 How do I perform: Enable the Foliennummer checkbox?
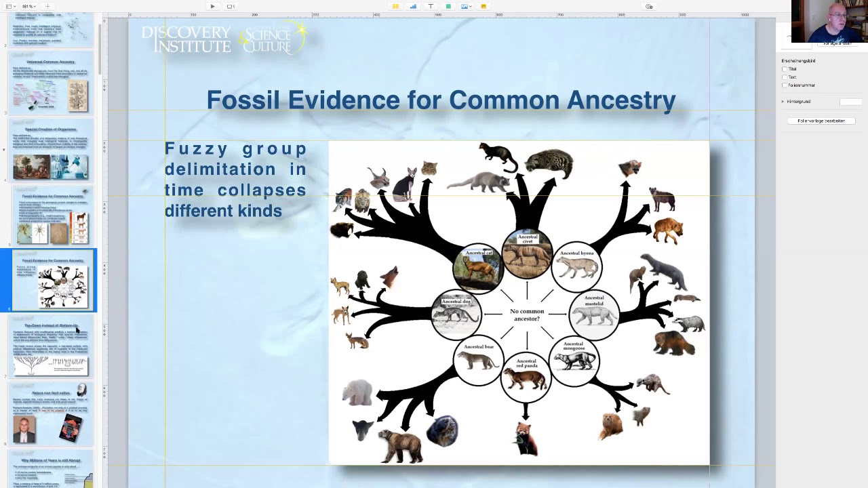pyautogui.click(x=785, y=85)
